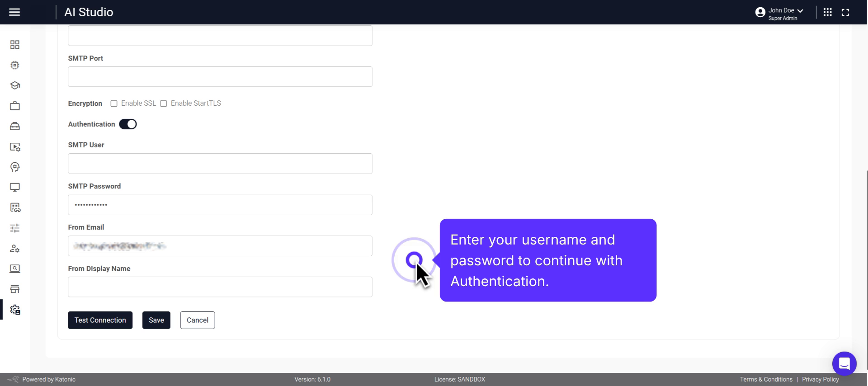Turn off the Authentication toggle
The width and height of the screenshot is (868, 386).
pyautogui.click(x=128, y=124)
